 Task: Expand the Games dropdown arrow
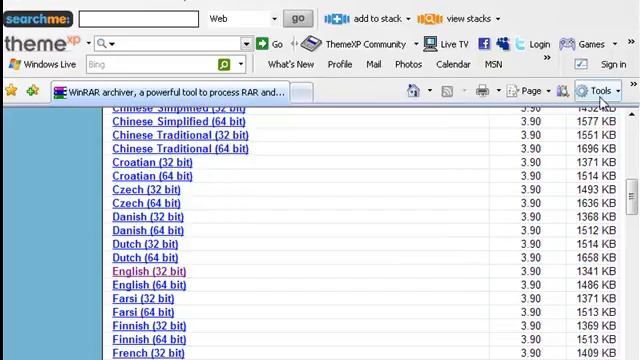[615, 44]
